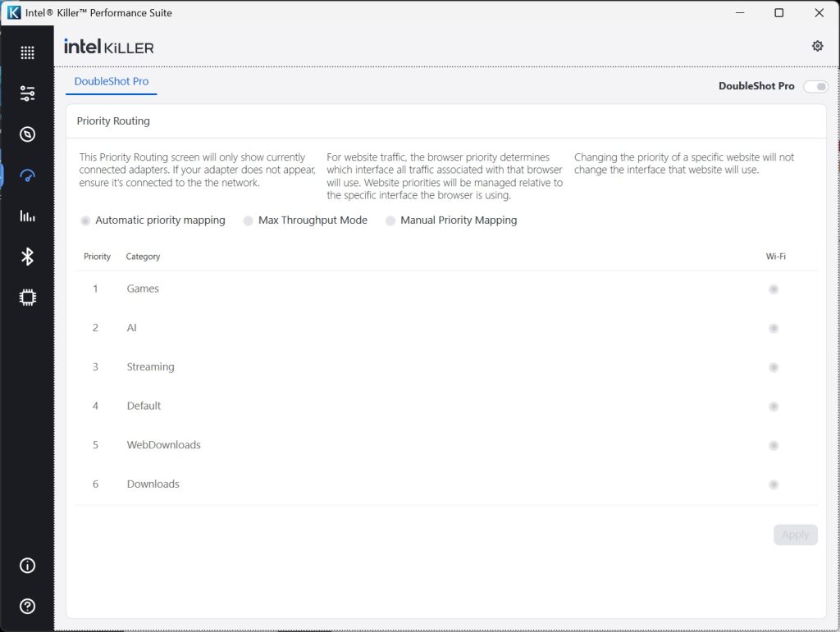Click the Intel Killer logo header

point(109,47)
